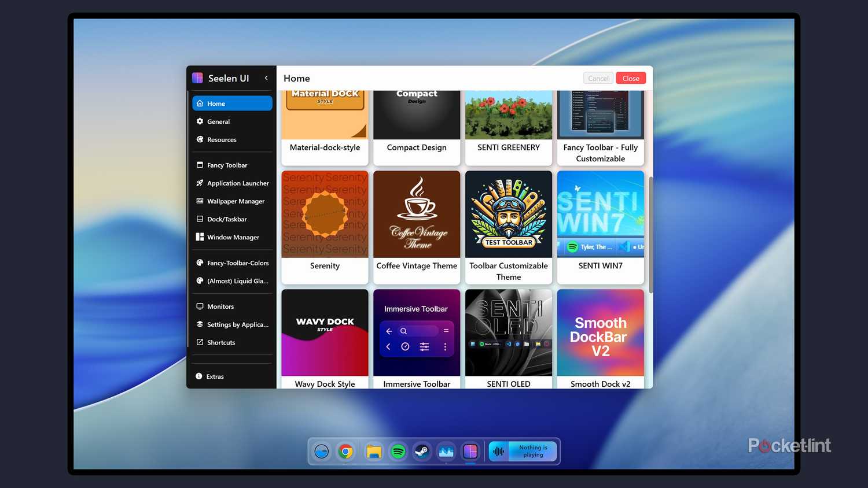
Task: Open the Compact Design theme card
Action: (417, 128)
